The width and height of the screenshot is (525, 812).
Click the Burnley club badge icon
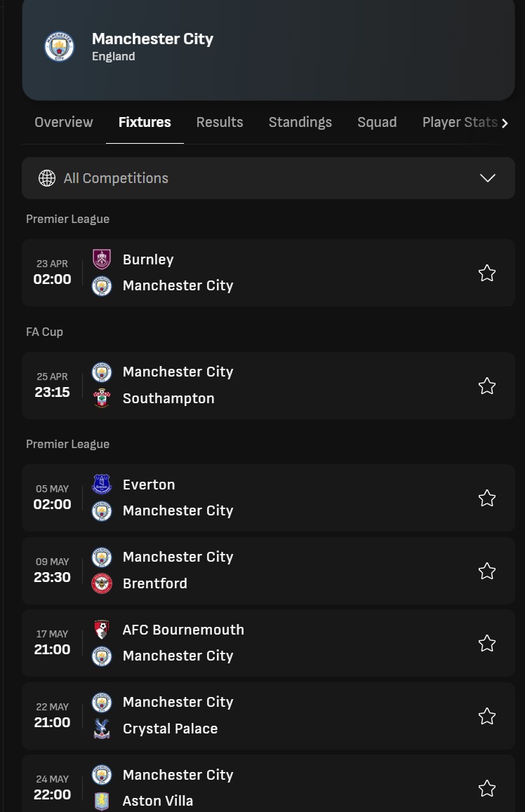(102, 259)
